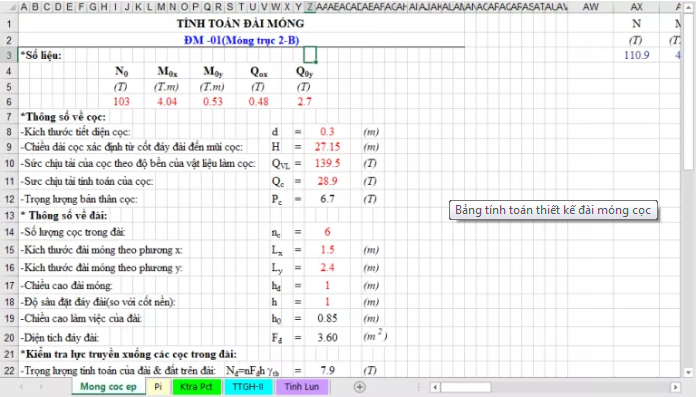Screen dimensions: 699x397
Task: Click the N header in column AX
Action: coord(637,24)
